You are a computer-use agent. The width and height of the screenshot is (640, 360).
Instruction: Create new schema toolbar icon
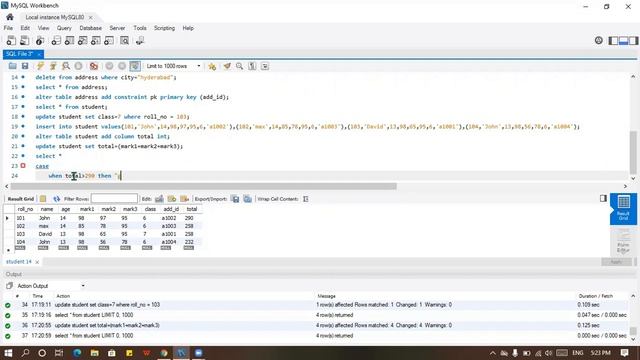(x=56, y=40)
